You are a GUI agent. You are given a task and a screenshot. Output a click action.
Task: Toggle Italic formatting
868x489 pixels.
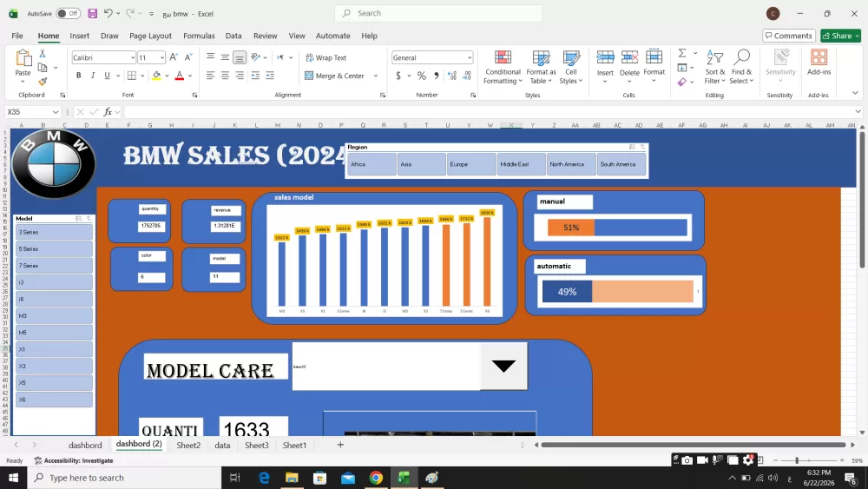pos(93,76)
